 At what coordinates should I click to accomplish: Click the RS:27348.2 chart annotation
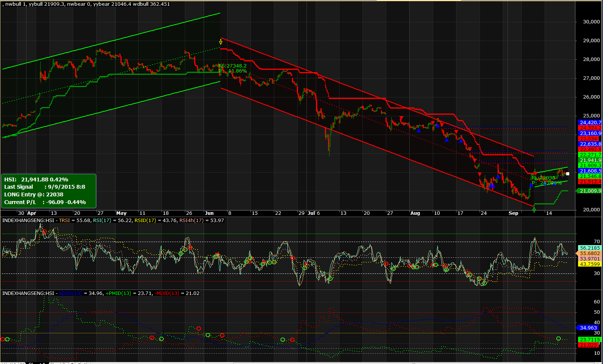click(x=232, y=66)
